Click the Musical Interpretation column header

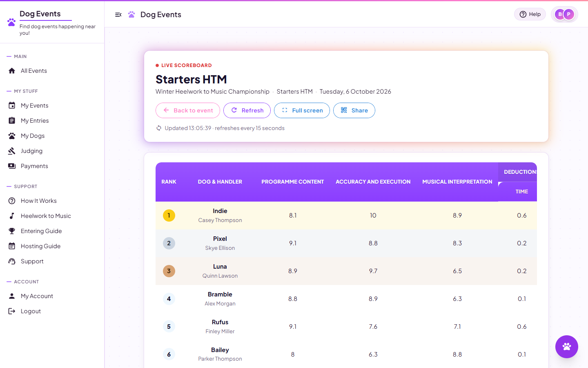click(457, 182)
